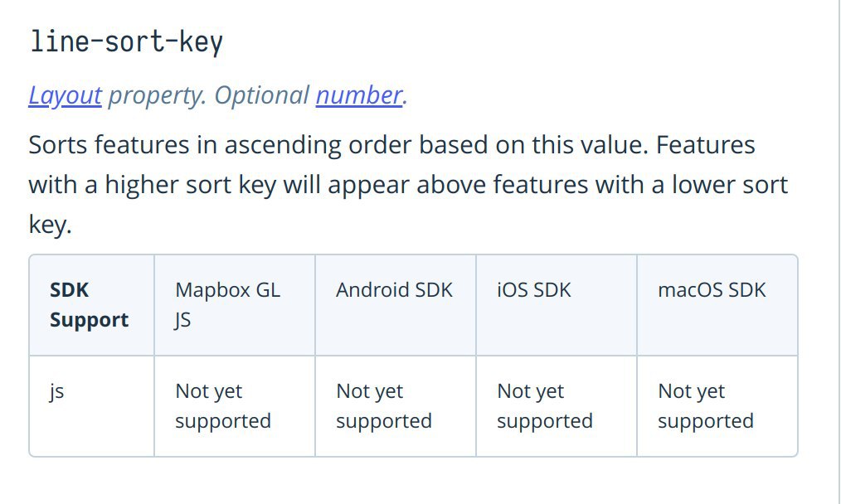Click the italic word property
This screenshot has width=841, height=504.
(156, 96)
